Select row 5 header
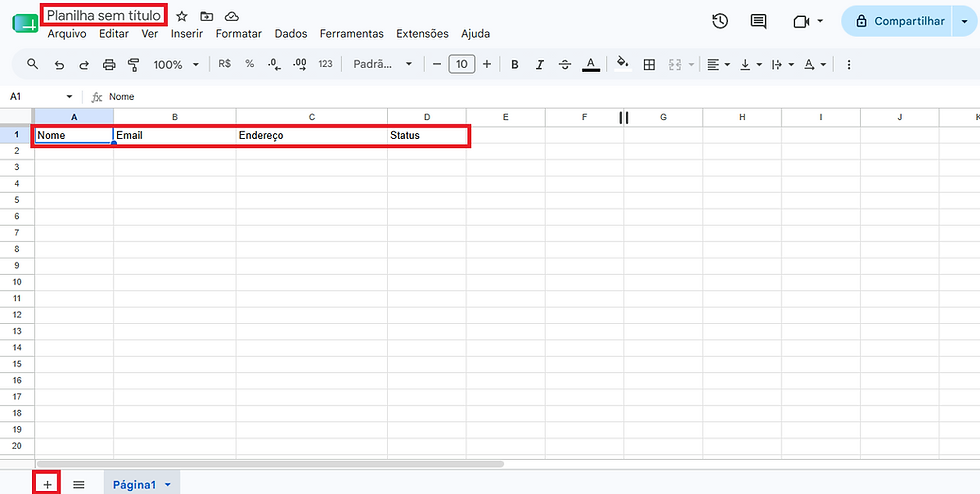The width and height of the screenshot is (980, 494). [17, 199]
